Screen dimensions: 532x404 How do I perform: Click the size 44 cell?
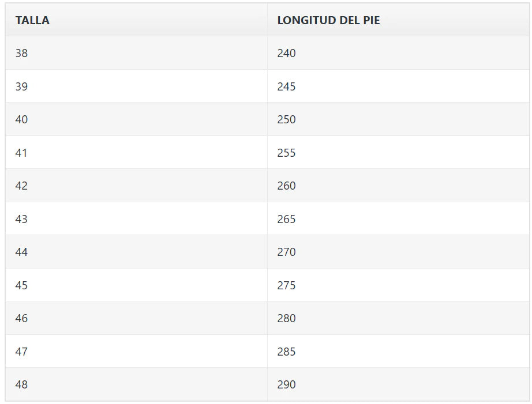22,252
